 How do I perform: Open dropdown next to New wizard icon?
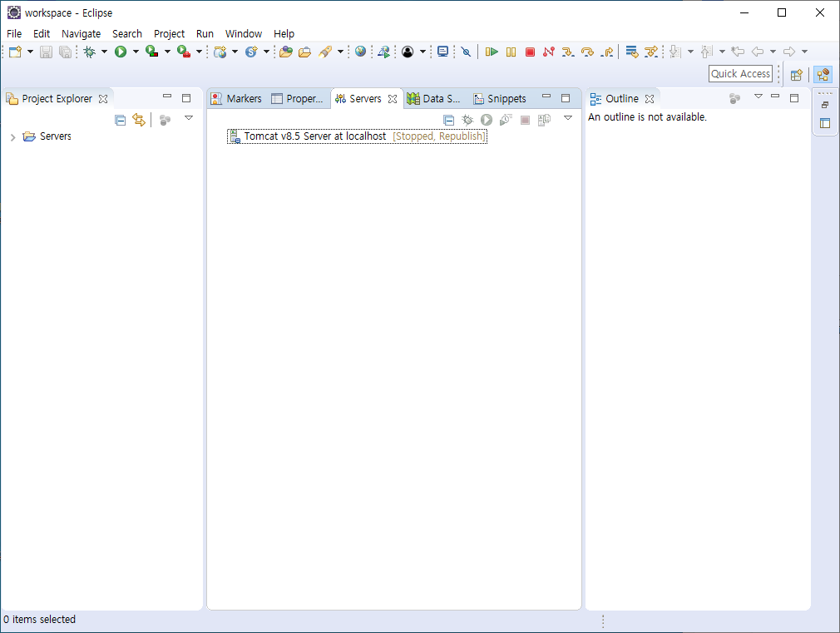[x=30, y=52]
